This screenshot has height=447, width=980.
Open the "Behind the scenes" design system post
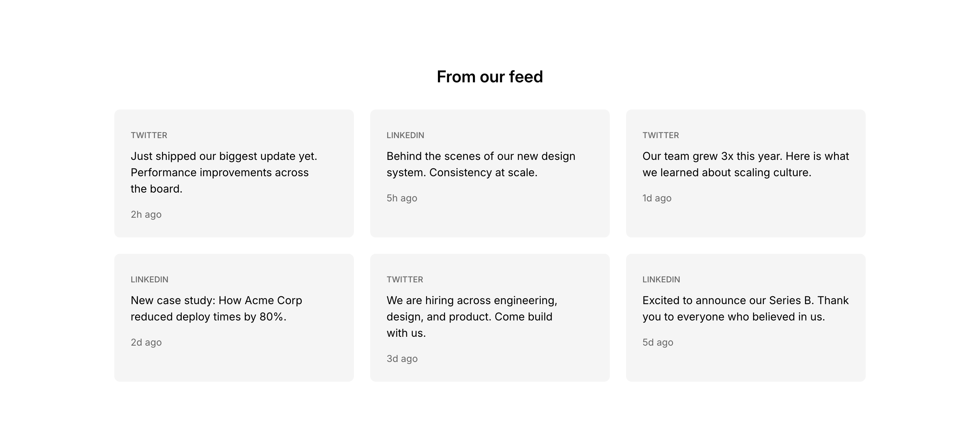click(x=481, y=164)
